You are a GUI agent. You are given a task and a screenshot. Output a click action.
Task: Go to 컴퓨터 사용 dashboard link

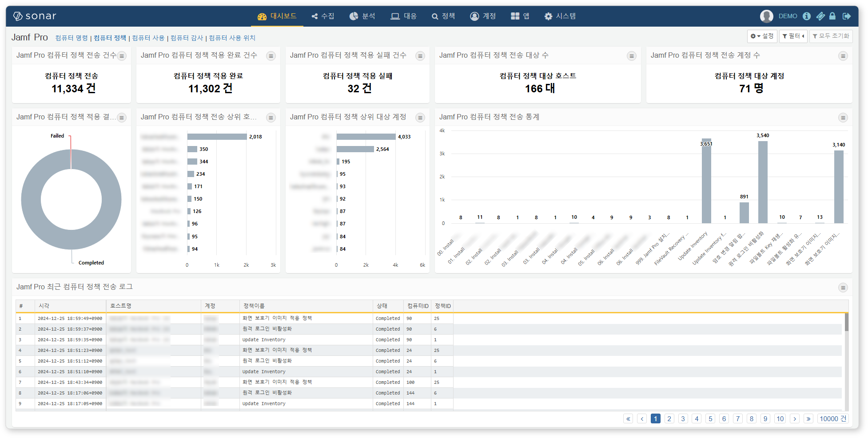(x=148, y=38)
